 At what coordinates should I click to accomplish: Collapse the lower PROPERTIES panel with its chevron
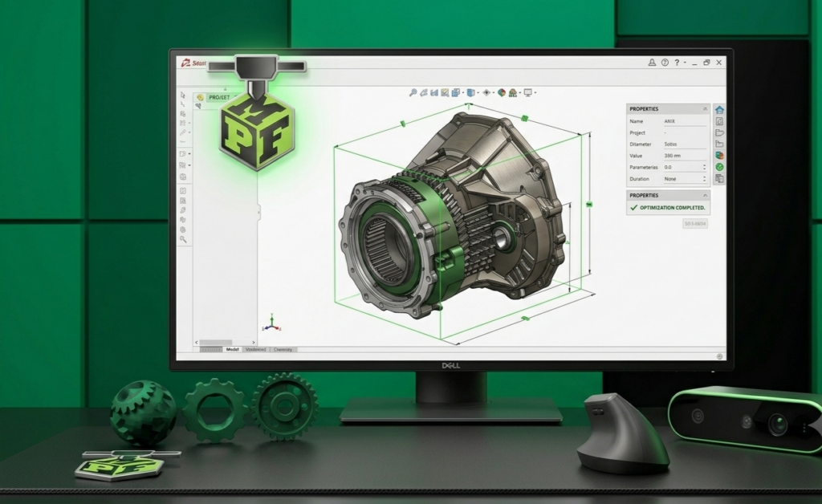click(705, 195)
